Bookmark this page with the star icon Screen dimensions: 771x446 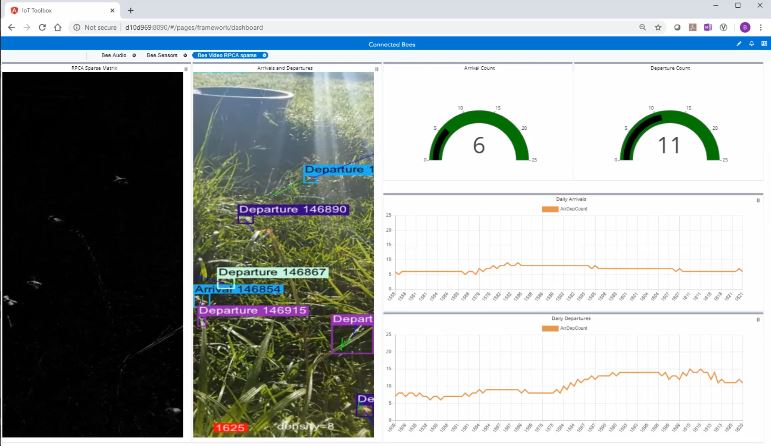coord(657,27)
